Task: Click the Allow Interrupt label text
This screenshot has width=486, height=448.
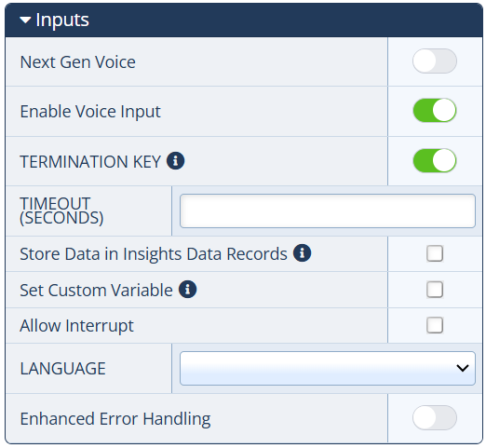Action: click(x=76, y=326)
